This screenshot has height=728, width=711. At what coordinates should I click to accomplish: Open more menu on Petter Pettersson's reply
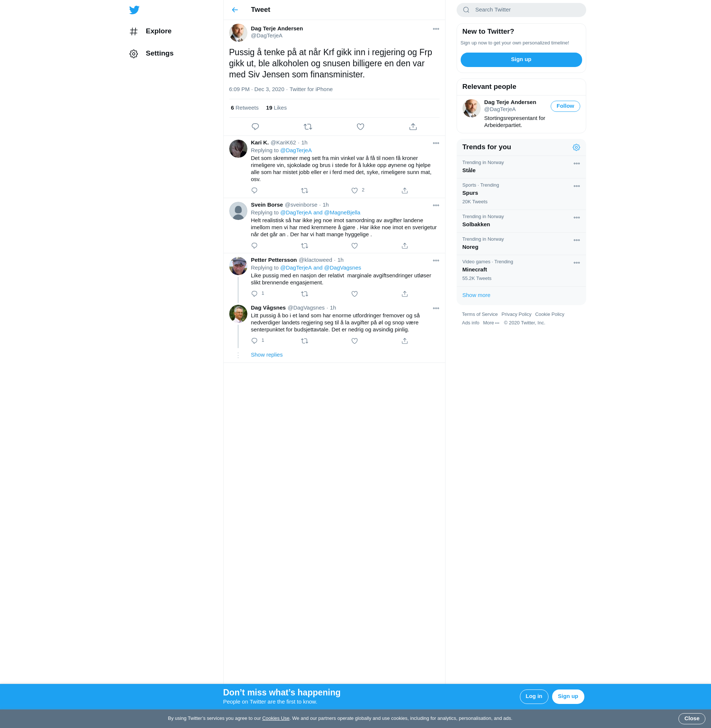coord(436,261)
